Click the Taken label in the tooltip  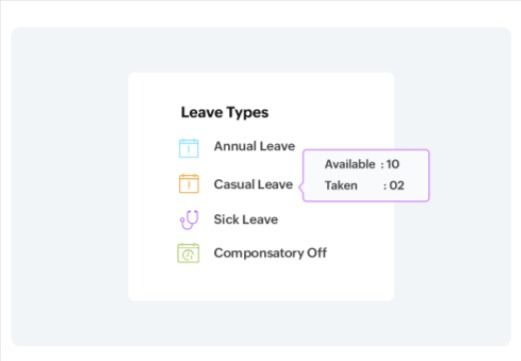click(x=341, y=185)
